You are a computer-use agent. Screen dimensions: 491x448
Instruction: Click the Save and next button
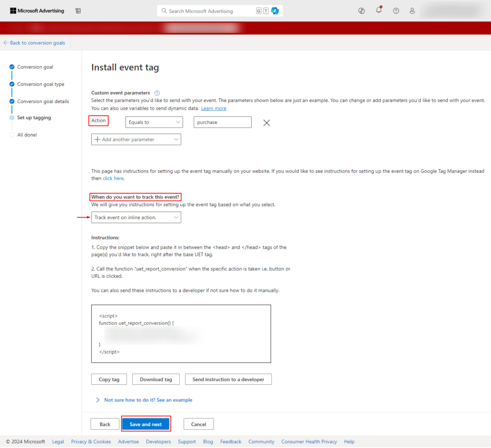point(146,424)
